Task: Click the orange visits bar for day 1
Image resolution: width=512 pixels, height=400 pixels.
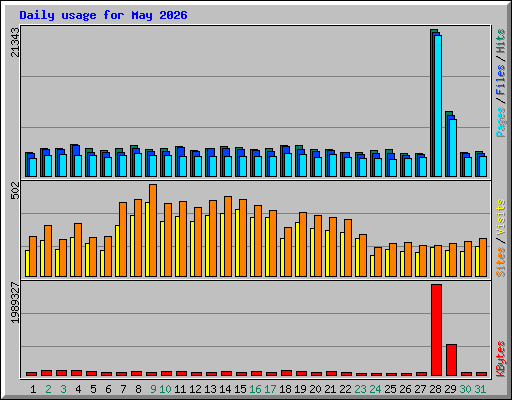Action: pos(33,256)
